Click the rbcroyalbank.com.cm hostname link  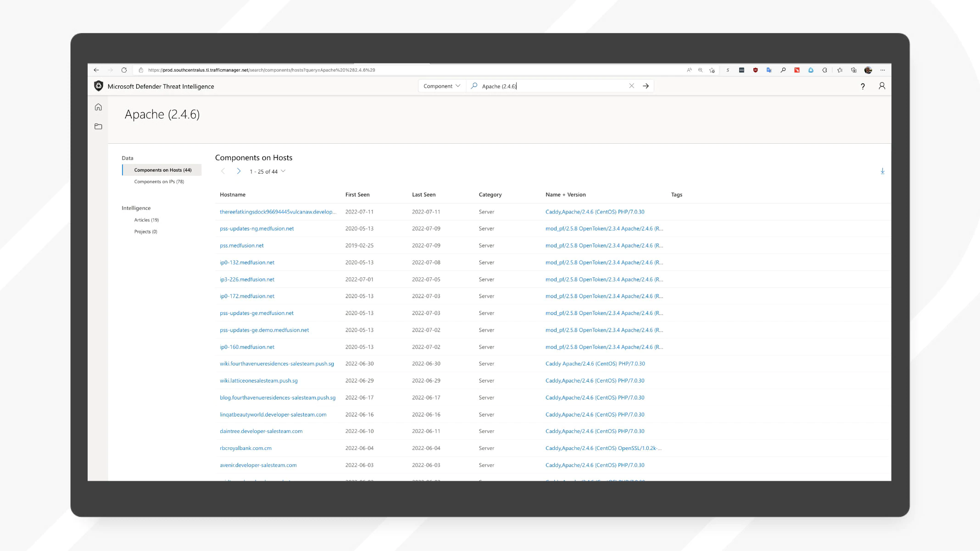coord(246,448)
